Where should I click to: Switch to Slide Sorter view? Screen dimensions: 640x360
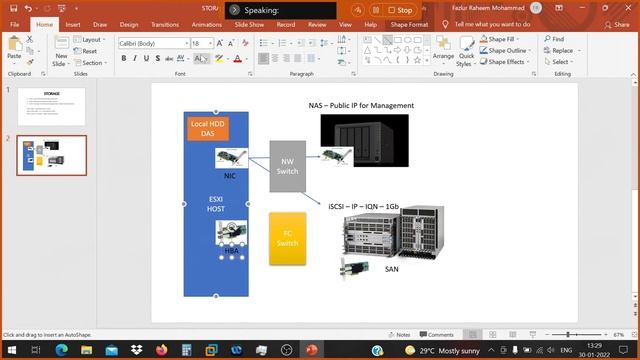pyautogui.click(x=493, y=335)
